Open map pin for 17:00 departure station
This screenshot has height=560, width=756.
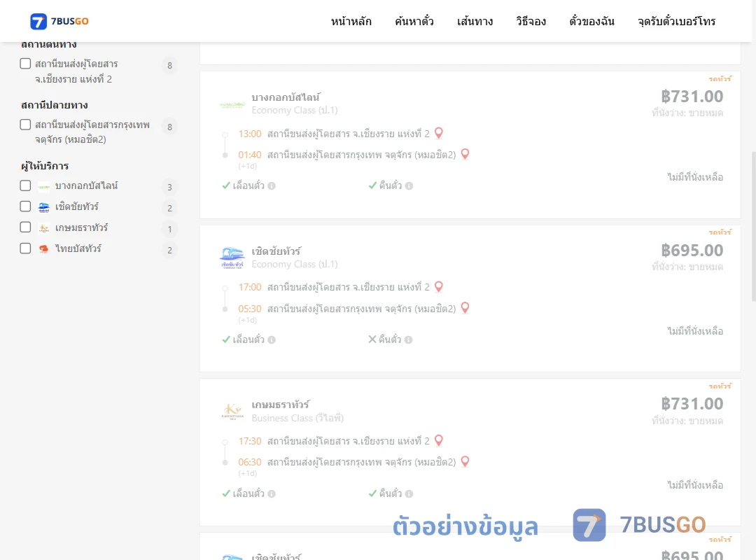click(x=439, y=286)
